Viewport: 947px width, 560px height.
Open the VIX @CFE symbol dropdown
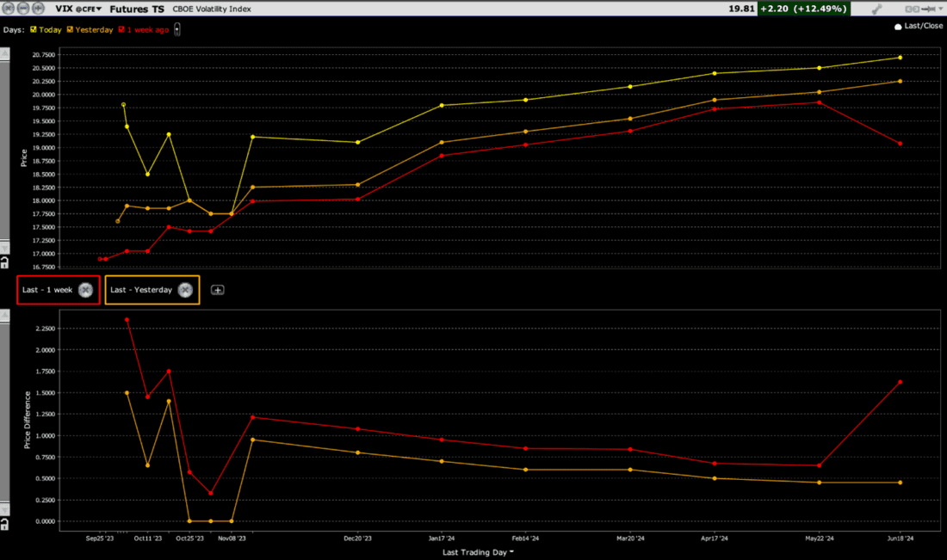(78, 9)
